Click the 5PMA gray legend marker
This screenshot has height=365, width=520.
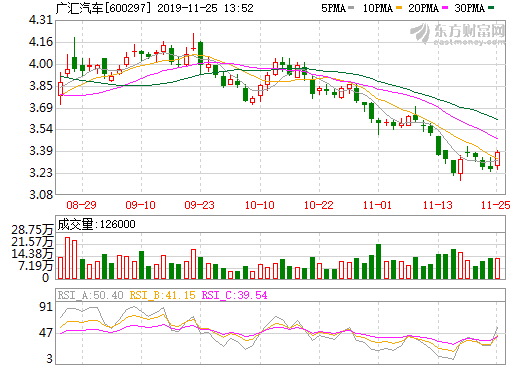351,8
